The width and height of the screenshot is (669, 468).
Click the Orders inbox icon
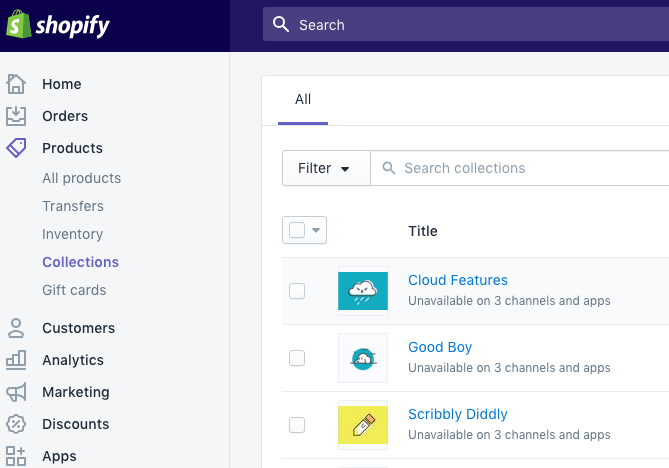pos(16,116)
